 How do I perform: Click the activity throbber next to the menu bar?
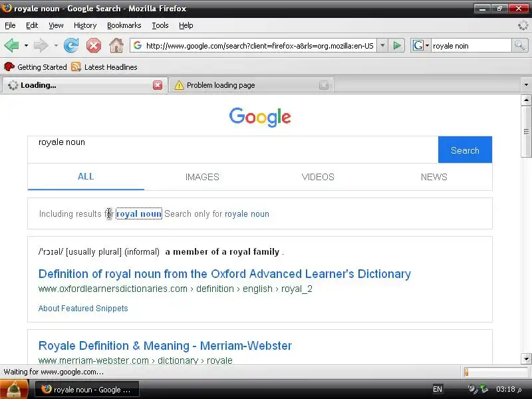(x=523, y=25)
